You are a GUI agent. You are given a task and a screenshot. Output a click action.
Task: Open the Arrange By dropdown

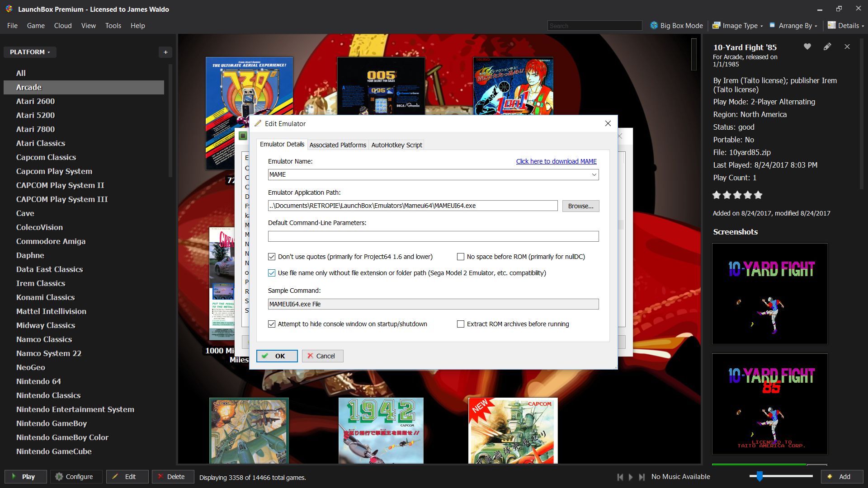pos(793,26)
